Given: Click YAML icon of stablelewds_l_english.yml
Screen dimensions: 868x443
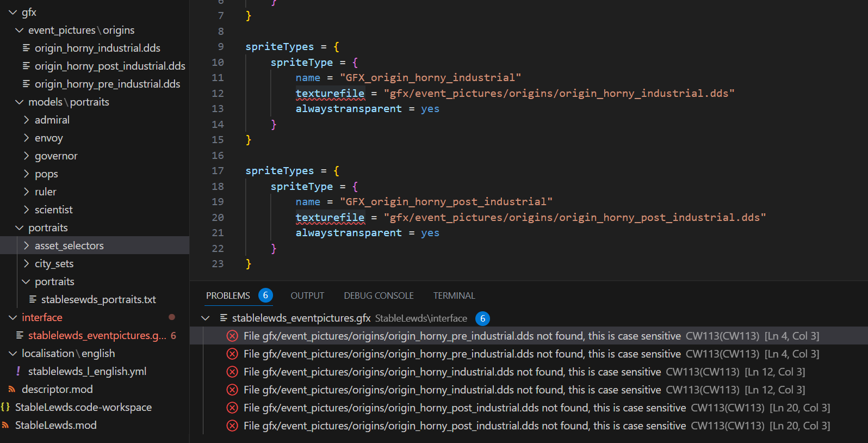Looking at the screenshot, I should 18,371.
